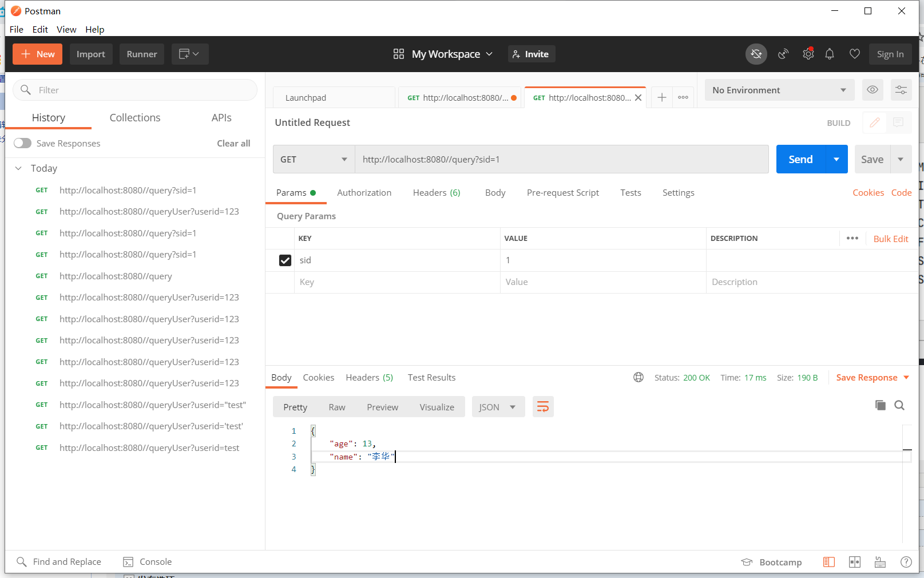
Task: Select history entry with userid="test"
Action: [x=153, y=405]
